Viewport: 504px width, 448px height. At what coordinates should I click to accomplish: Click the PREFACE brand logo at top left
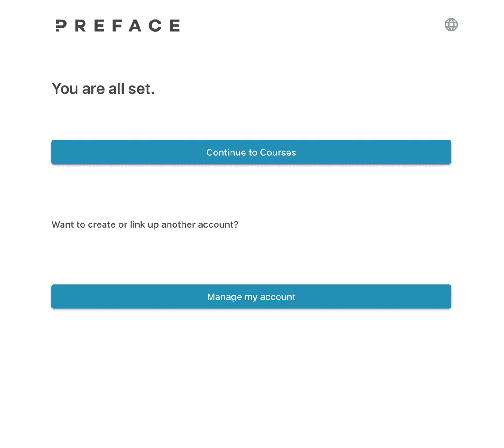[x=118, y=26]
